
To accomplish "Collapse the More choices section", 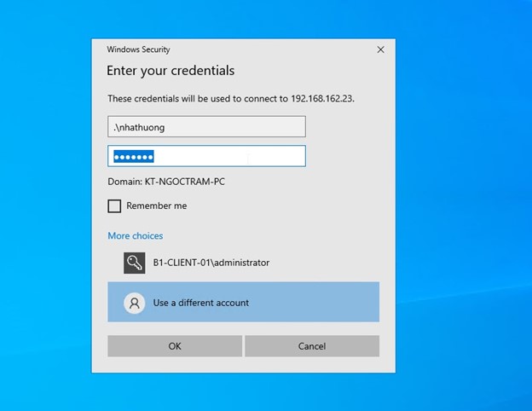I will 135,235.
